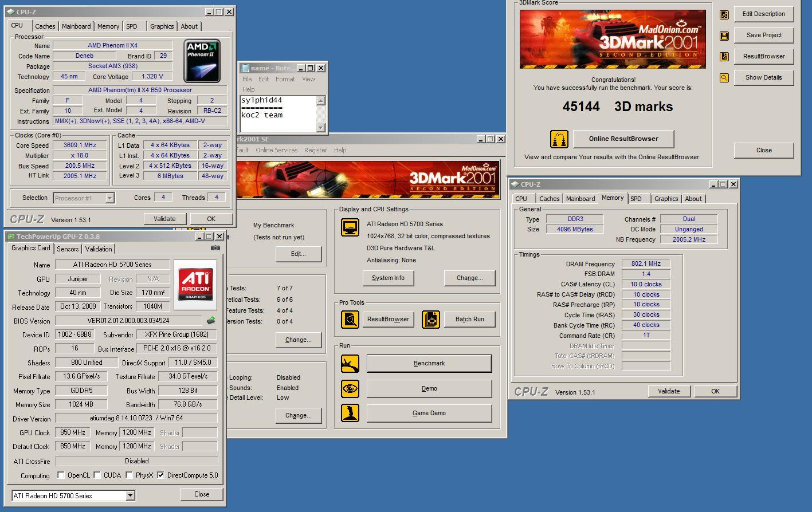The width and height of the screenshot is (812, 512).
Task: Click the GPU-Z Close button
Action: click(x=202, y=494)
